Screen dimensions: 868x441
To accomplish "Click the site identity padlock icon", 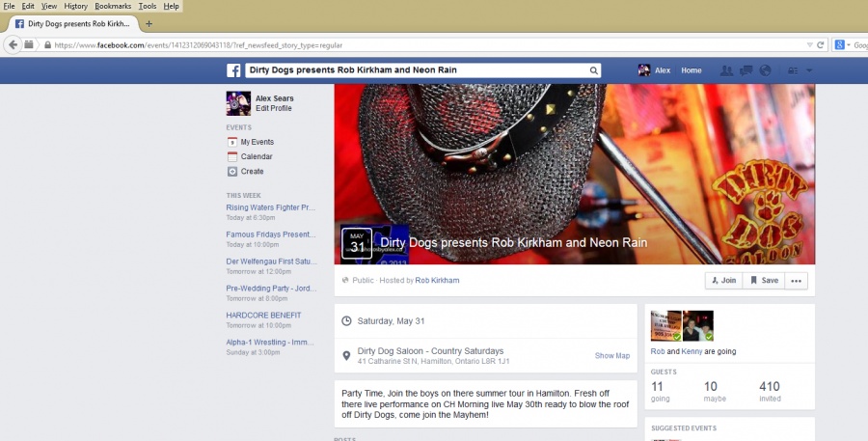I will [x=47, y=45].
